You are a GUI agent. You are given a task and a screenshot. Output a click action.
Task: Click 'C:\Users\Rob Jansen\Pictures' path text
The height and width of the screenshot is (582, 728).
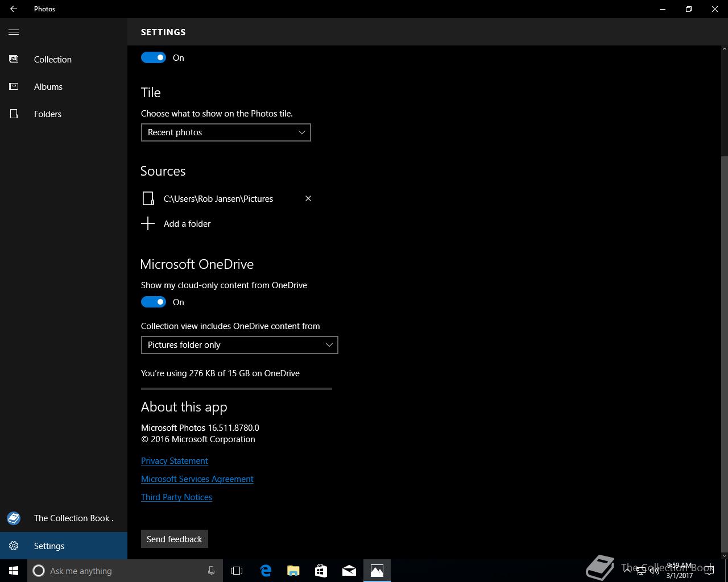[218, 198]
